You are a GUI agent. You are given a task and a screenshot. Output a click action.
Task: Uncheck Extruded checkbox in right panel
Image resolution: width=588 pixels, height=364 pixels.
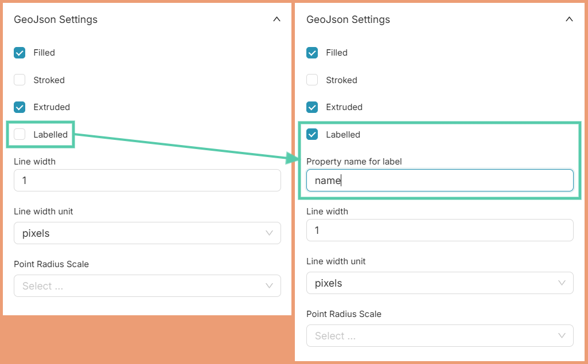(x=313, y=107)
